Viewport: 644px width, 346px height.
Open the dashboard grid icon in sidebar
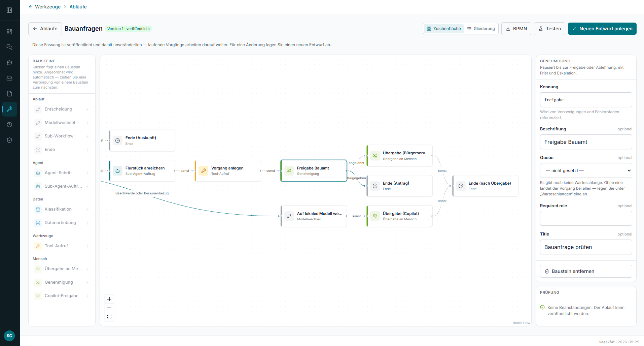(x=9, y=32)
